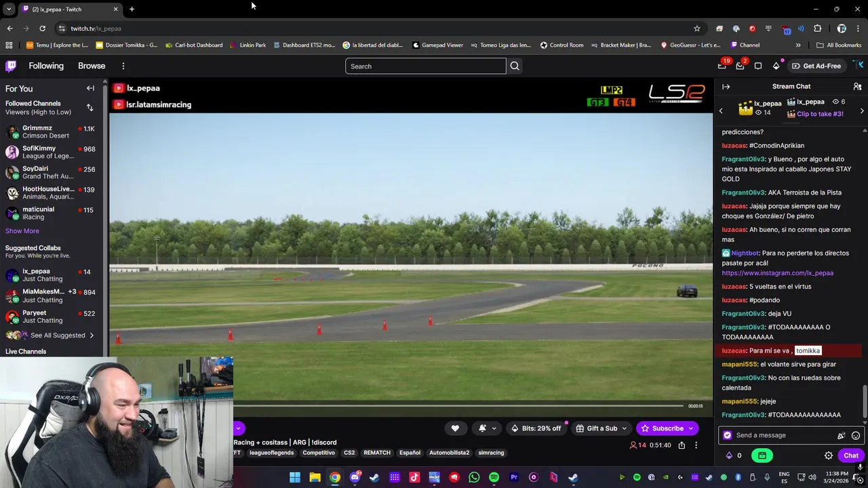This screenshot has width=868, height=488.
Task: Open Premiere Pro from the taskbar
Action: click(x=514, y=477)
